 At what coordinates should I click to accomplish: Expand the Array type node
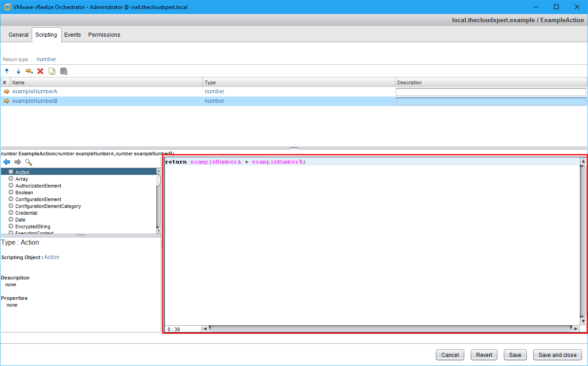tap(11, 179)
